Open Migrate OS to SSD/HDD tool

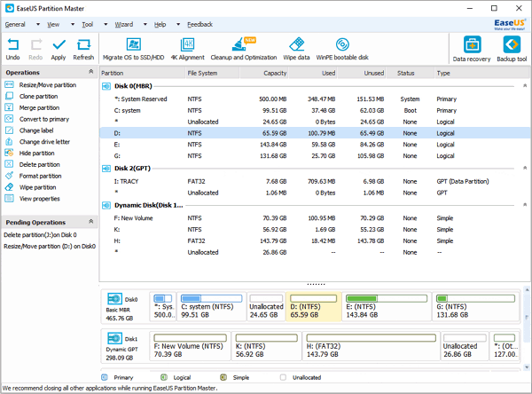(133, 49)
